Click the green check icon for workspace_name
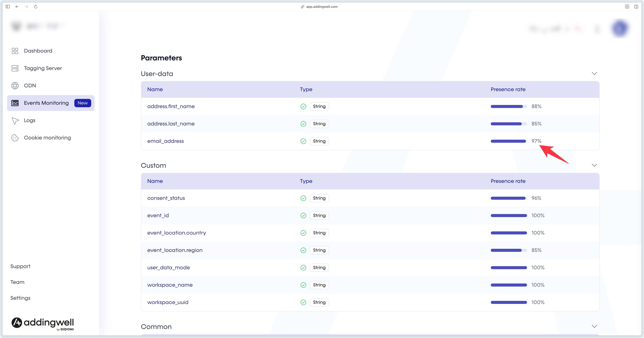Viewport: 644px width, 338px height. click(303, 285)
